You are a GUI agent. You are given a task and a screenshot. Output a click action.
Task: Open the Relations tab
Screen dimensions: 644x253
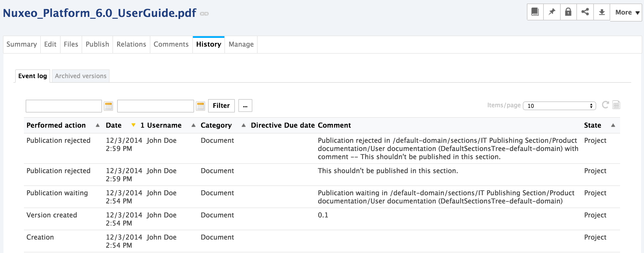click(x=131, y=44)
